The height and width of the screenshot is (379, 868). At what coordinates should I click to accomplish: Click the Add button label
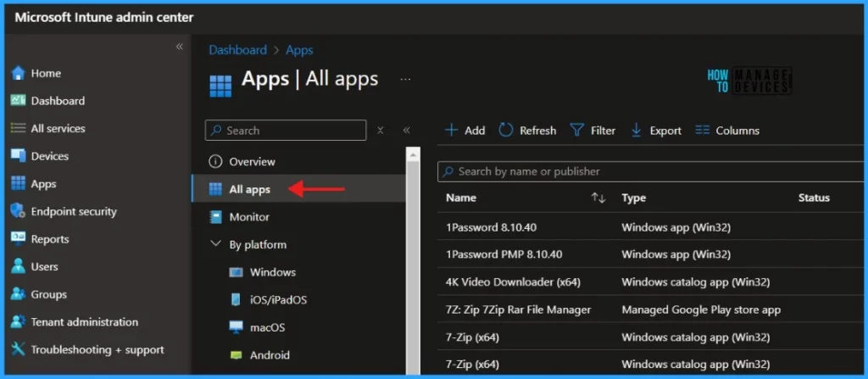click(x=475, y=131)
